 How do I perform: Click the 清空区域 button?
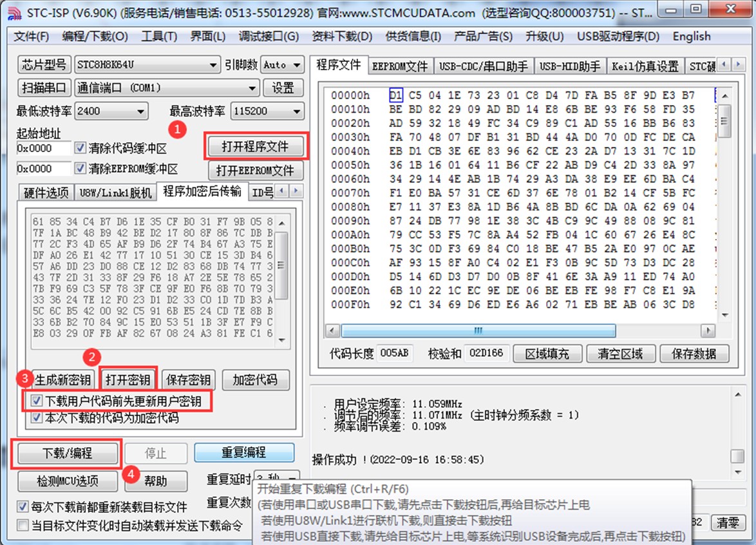[x=621, y=354]
